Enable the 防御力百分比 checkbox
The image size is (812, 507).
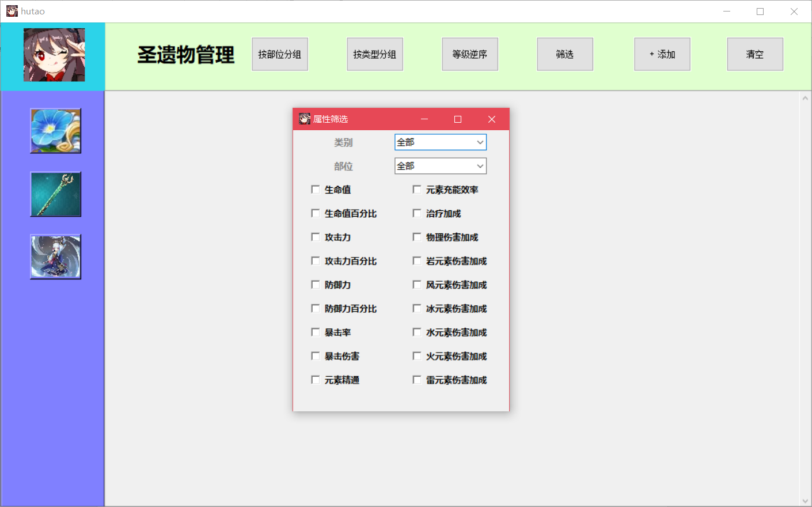coord(315,308)
